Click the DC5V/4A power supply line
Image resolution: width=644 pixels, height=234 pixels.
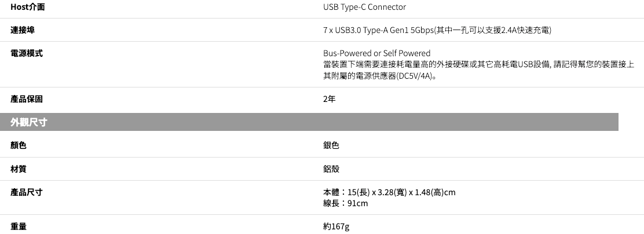[x=380, y=76]
